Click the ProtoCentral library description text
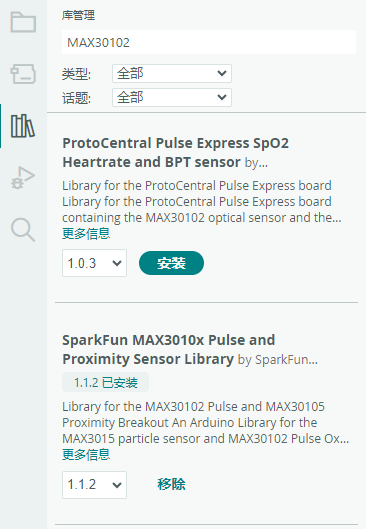Screen dimensions: 374x529 [202, 201]
